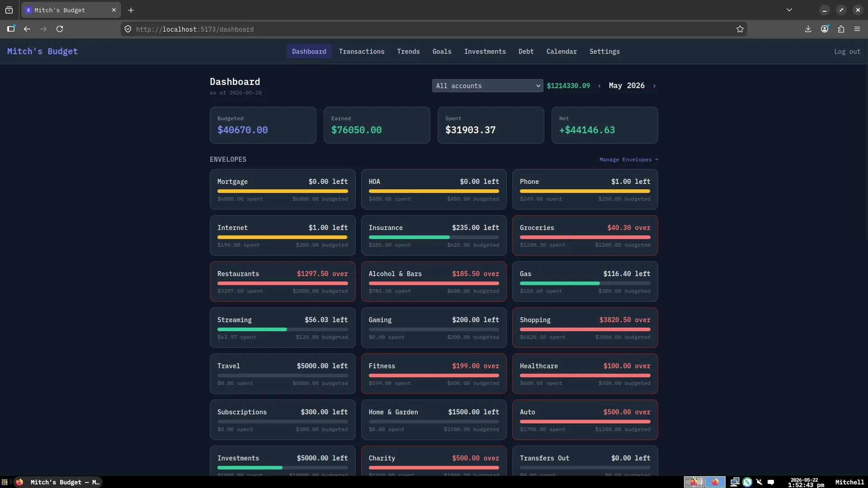Open the applications grid icon in taskbar
Image resolution: width=868 pixels, height=488 pixels.
pyautogui.click(x=5, y=482)
